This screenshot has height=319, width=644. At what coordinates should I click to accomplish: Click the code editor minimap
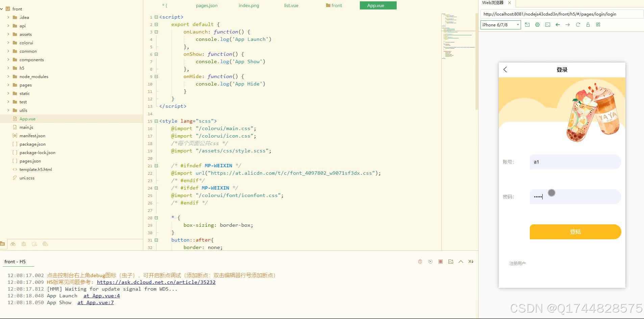458,36
